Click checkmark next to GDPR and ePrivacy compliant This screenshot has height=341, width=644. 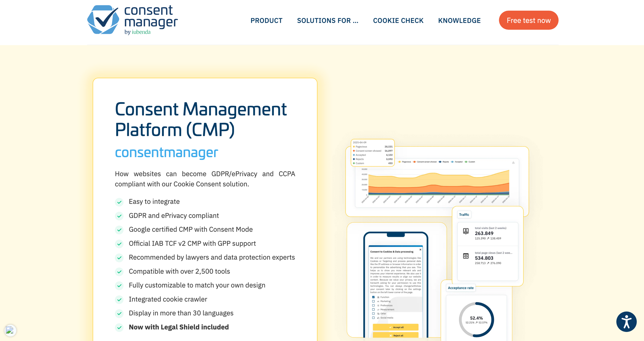click(x=119, y=216)
